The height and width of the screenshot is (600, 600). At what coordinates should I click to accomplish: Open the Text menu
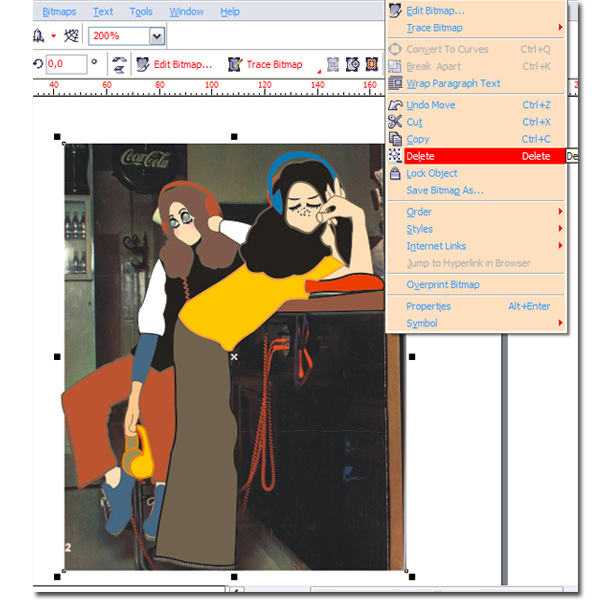[103, 12]
